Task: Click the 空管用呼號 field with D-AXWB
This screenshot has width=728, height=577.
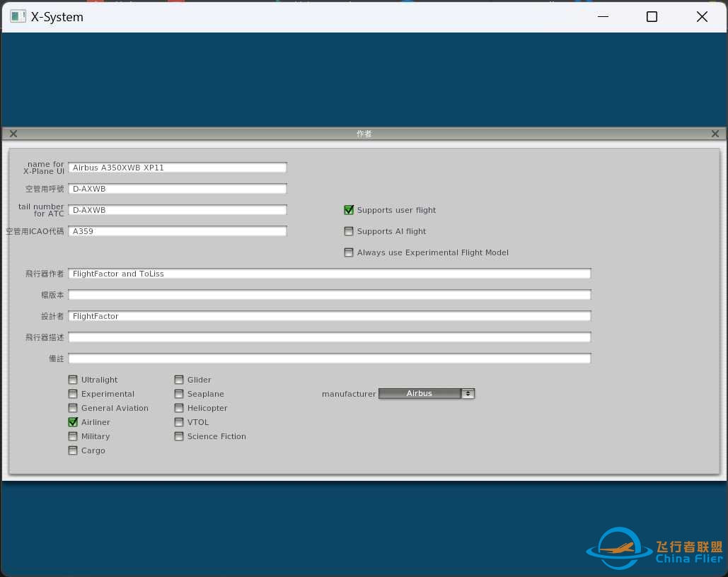Action: (178, 189)
